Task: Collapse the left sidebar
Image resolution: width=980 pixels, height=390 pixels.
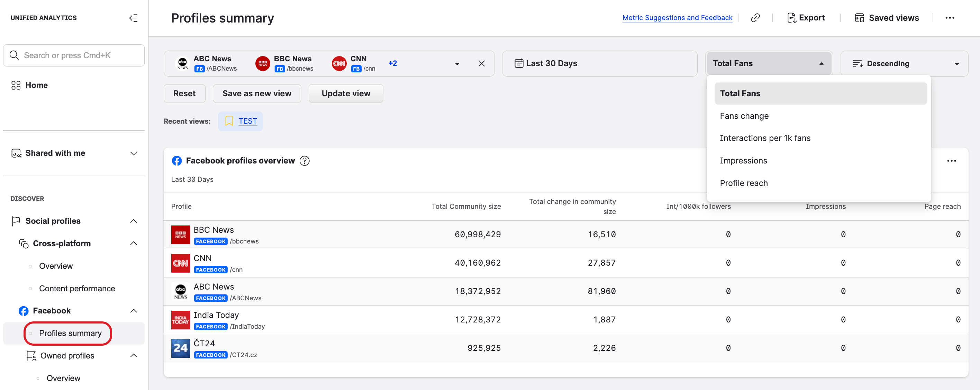Action: pos(133,18)
